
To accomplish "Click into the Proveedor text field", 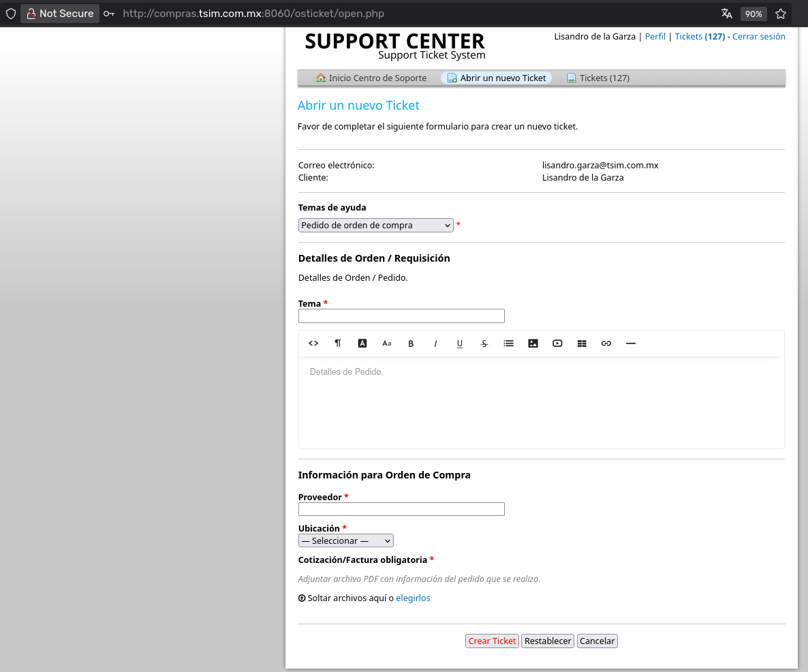I will tap(401, 509).
